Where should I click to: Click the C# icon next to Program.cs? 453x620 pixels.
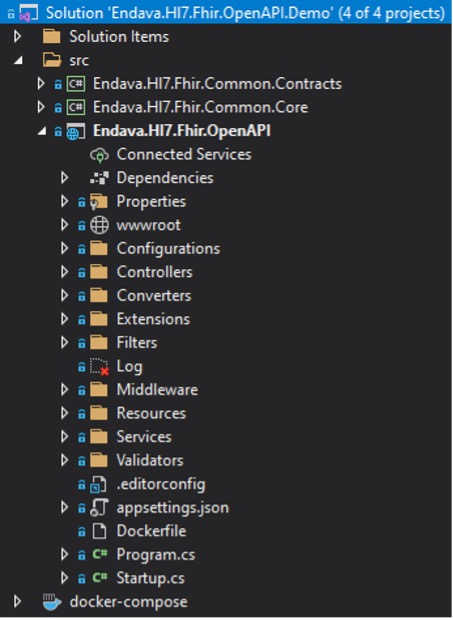point(100,554)
